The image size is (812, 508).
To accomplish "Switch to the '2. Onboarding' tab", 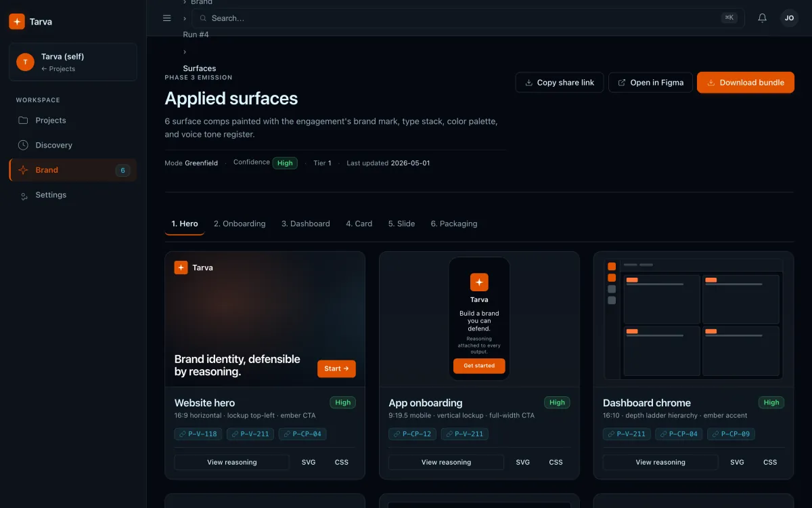I will click(x=240, y=224).
